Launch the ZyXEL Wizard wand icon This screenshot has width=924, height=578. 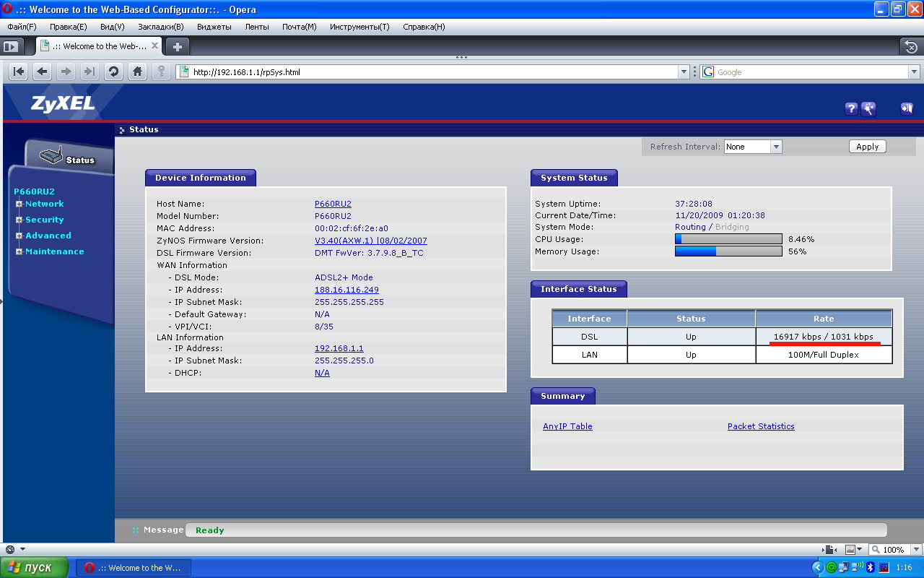[x=868, y=108]
